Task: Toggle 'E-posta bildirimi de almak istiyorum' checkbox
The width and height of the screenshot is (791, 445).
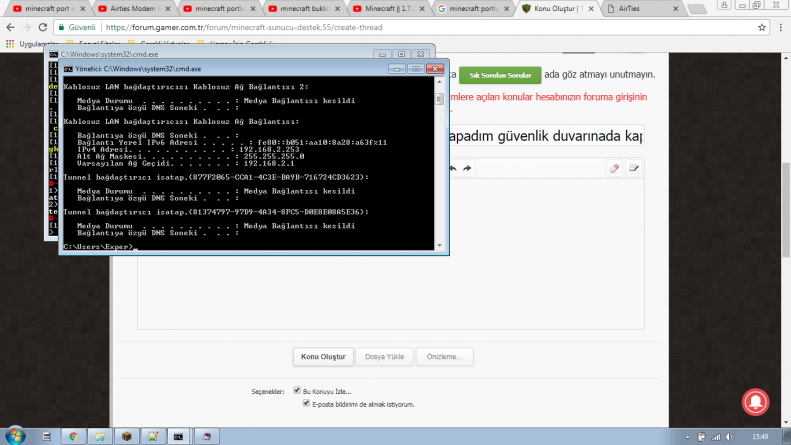Action: 306,403
